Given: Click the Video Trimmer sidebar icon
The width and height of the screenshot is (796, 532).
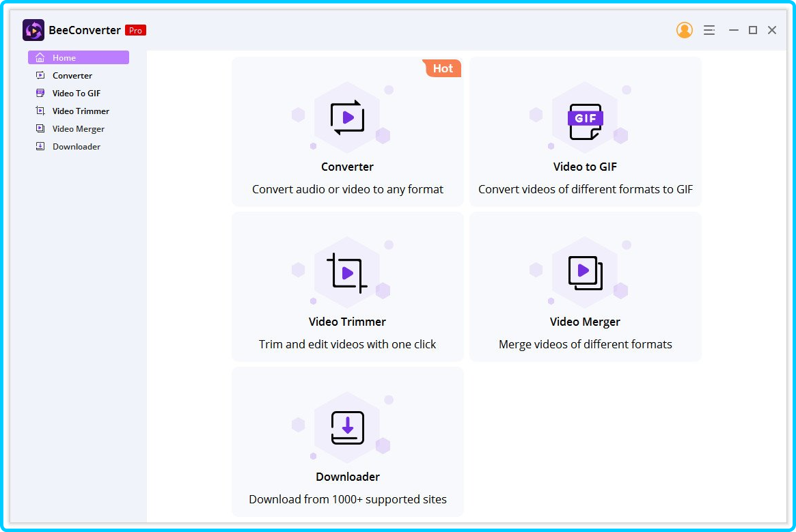Looking at the screenshot, I should click(40, 111).
